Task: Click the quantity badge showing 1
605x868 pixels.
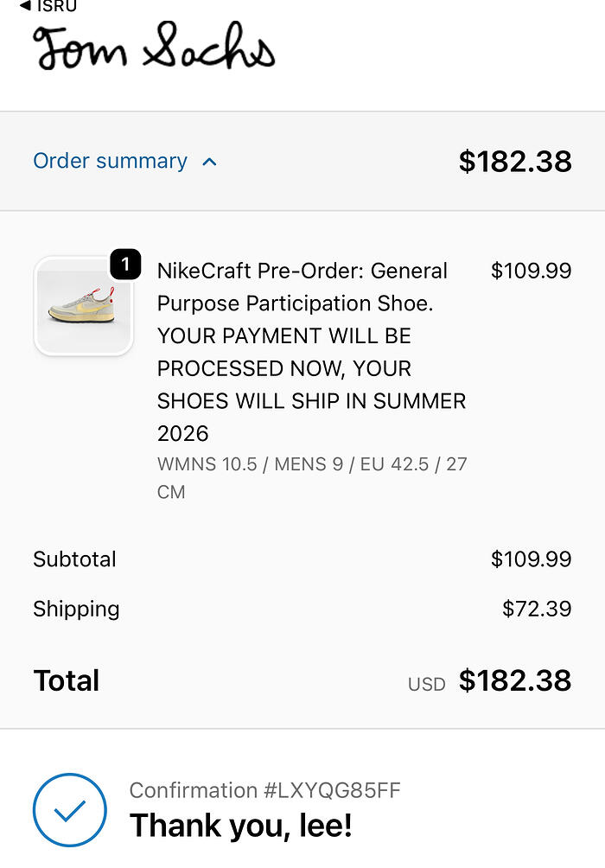Action: [x=125, y=265]
